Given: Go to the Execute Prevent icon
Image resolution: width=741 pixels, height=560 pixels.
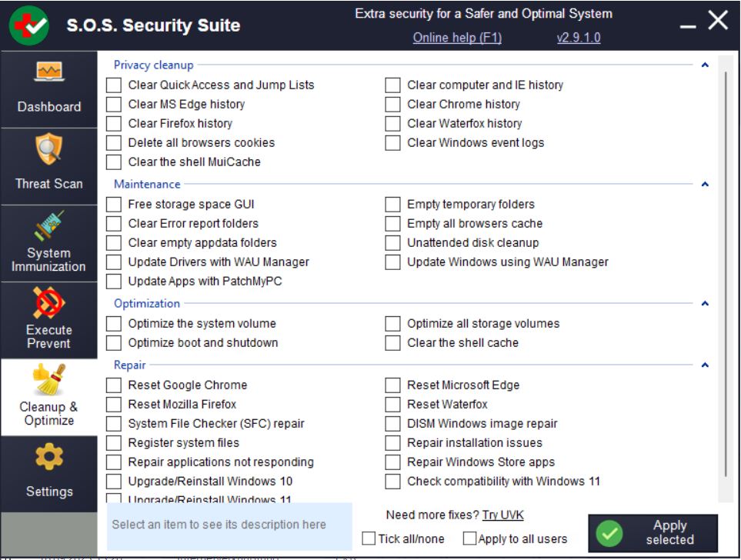Looking at the screenshot, I should point(49,303).
